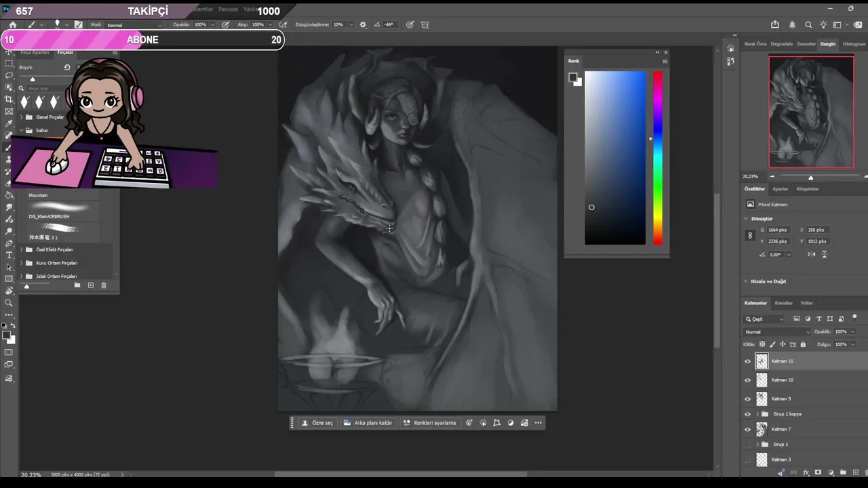Open the brush Opaklık percentage dropdown
This screenshot has height=488, width=868.
(x=212, y=24)
